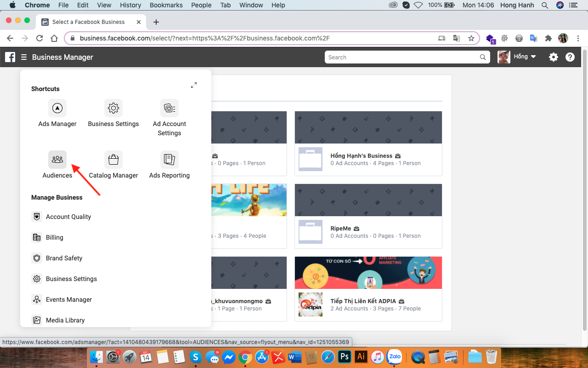Select the RipeMe business

[x=368, y=216]
